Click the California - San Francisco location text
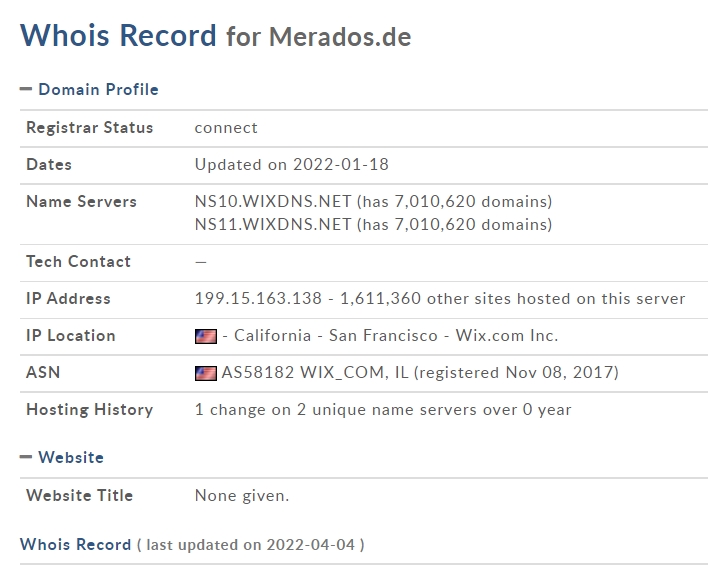708x565 pixels. click(335, 336)
